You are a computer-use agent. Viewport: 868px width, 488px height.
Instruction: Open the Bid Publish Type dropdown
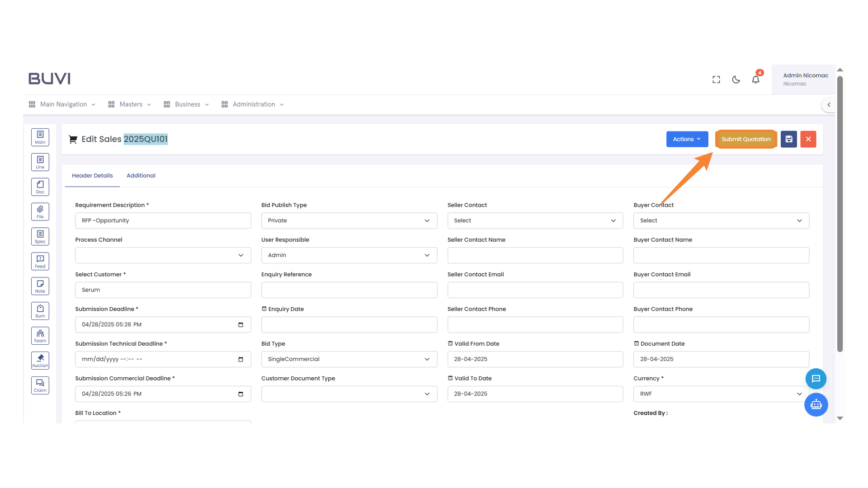point(349,221)
